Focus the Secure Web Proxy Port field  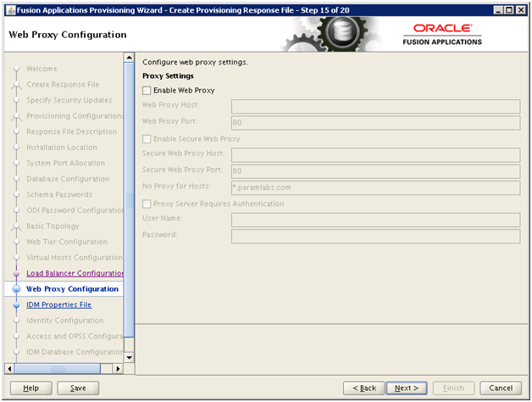pos(375,171)
